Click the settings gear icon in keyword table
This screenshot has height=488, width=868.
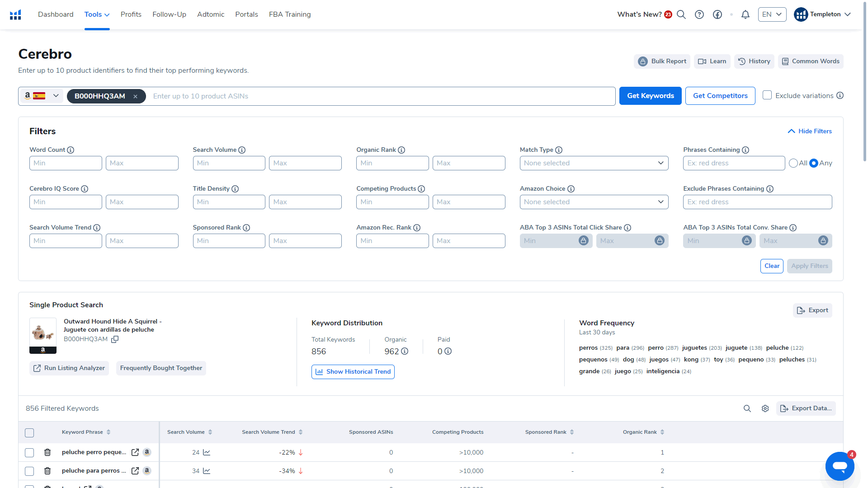click(765, 409)
